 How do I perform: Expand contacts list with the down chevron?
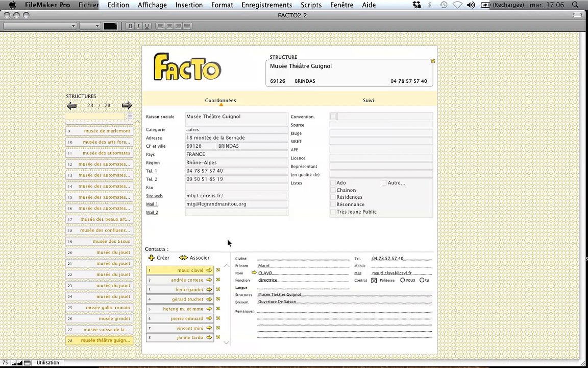coord(227,342)
